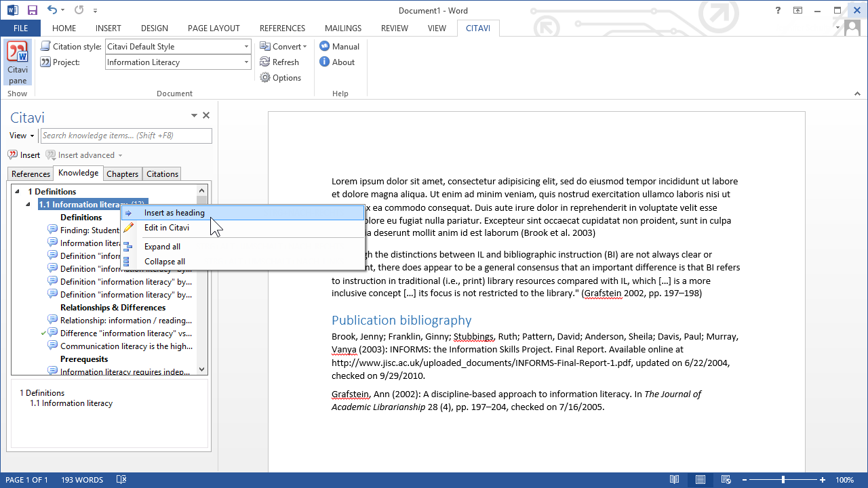Viewport: 868px width, 488px height.
Task: Switch to the Citations pane tab
Action: click(x=162, y=174)
